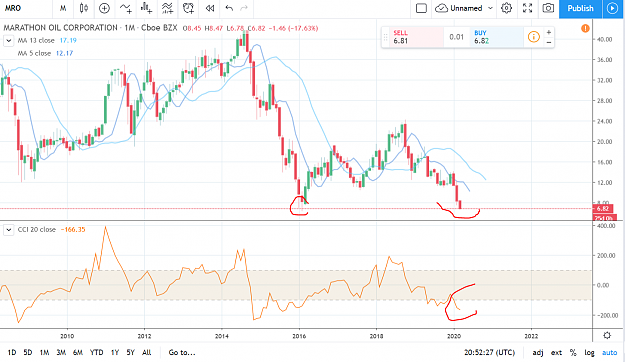
Task: Click the play icon next to Publish
Action: tap(612, 8)
